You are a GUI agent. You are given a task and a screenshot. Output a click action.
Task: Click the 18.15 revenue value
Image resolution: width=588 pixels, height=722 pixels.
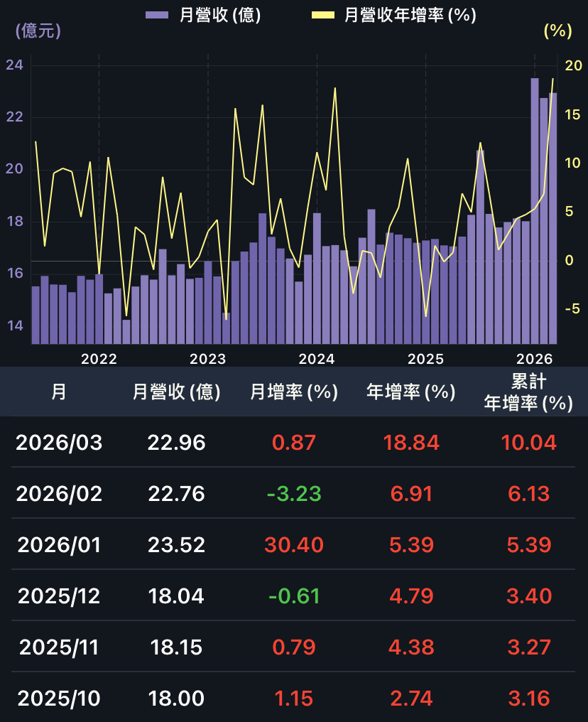click(177, 647)
